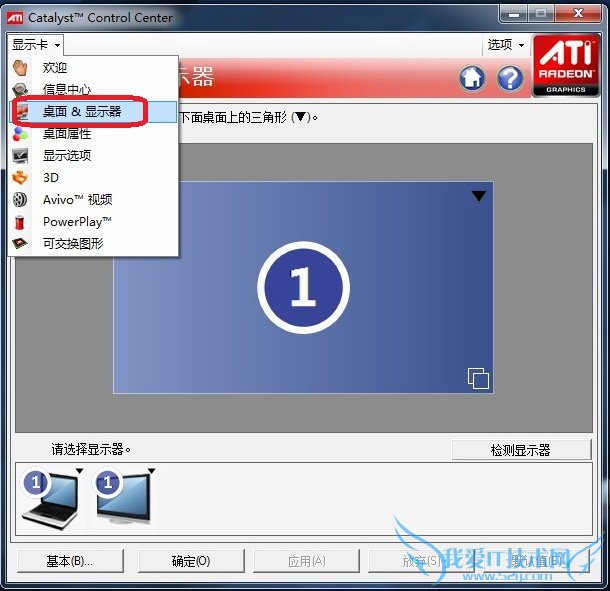
Task: Confirm with the 确定(O) button
Action: coord(191,561)
